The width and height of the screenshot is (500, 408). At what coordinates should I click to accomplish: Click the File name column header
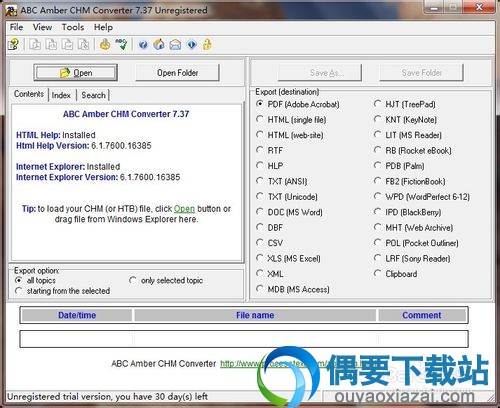point(255,315)
